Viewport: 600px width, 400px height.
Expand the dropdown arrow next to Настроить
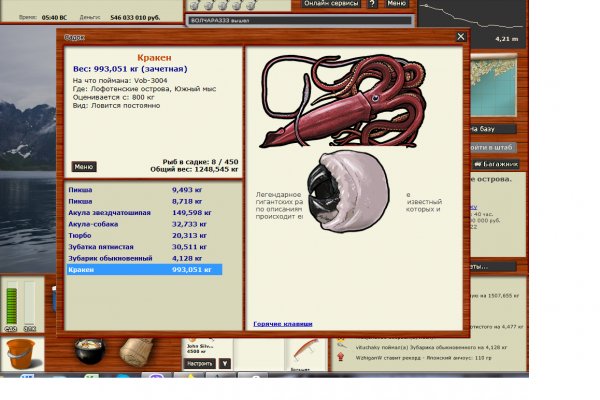coord(225,364)
